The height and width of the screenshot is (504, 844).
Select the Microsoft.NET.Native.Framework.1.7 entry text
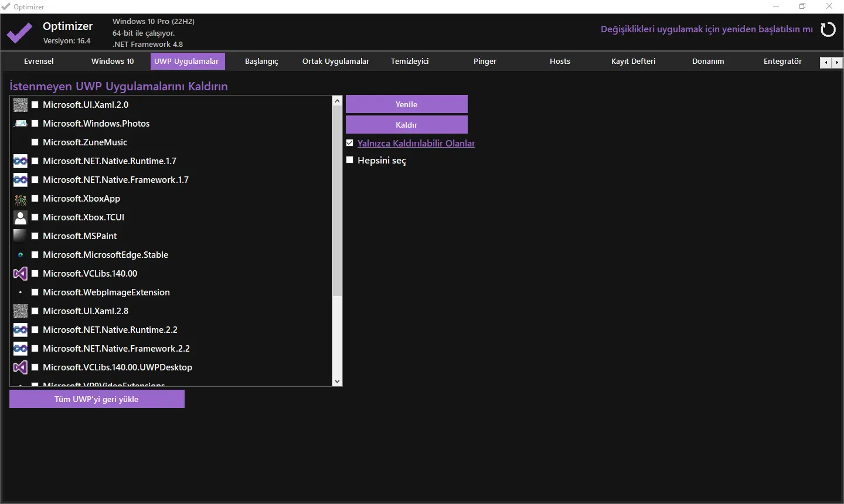coord(115,180)
